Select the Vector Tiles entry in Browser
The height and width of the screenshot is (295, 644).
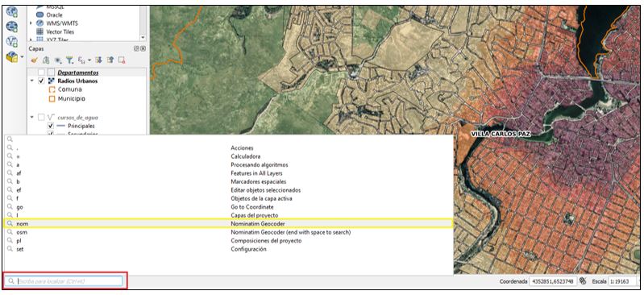click(x=60, y=31)
